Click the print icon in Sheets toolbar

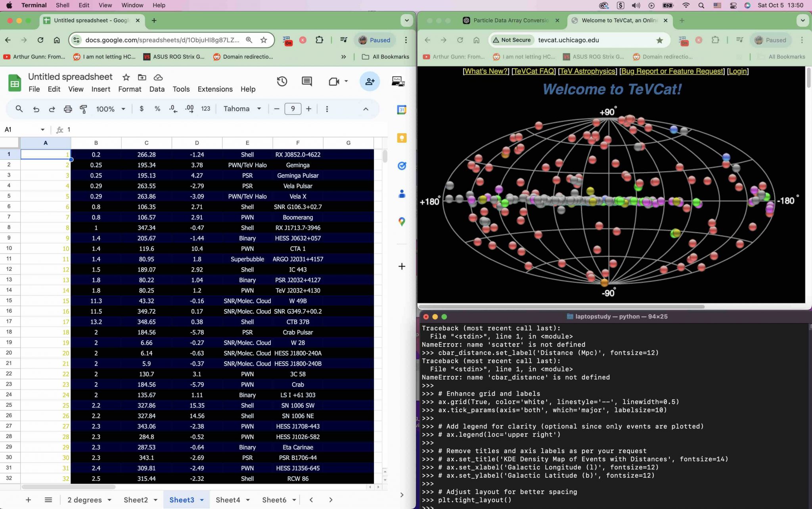pyautogui.click(x=68, y=109)
